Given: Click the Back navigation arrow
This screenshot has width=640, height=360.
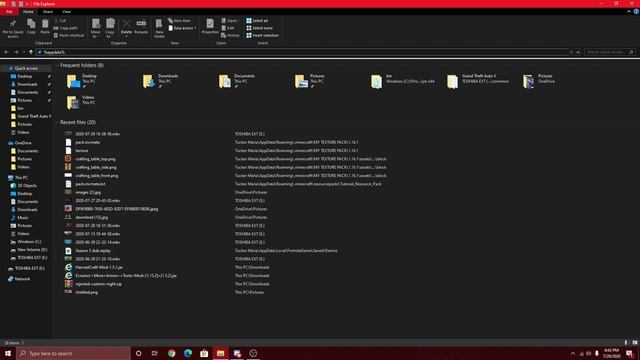Looking at the screenshot, I should 6,52.
